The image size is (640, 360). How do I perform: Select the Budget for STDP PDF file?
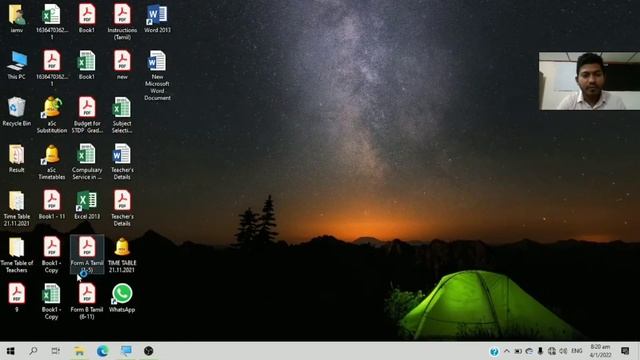point(87,115)
